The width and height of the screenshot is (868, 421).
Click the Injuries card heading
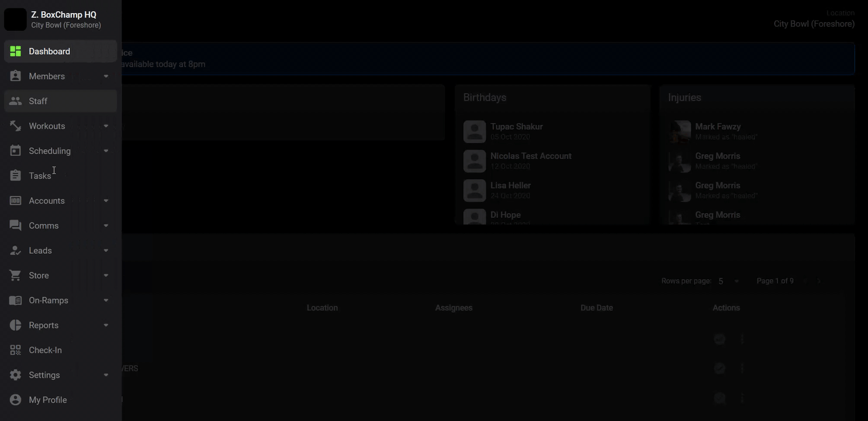[684, 98]
